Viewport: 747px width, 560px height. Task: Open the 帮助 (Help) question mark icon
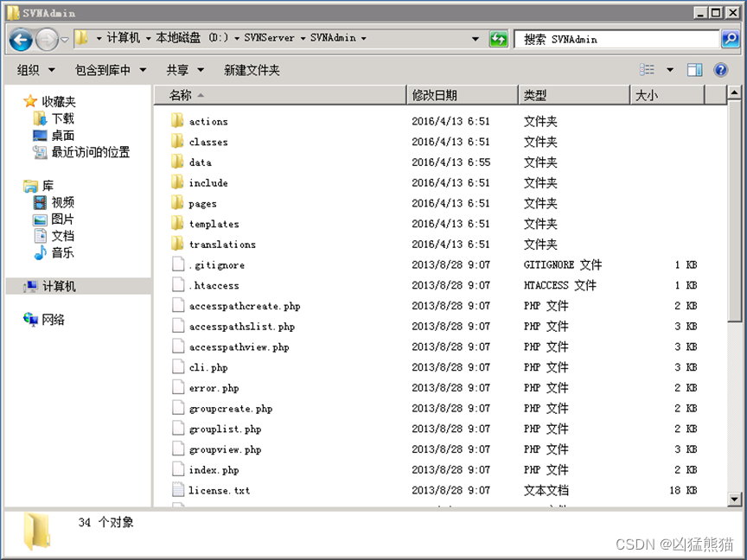pyautogui.click(x=720, y=69)
